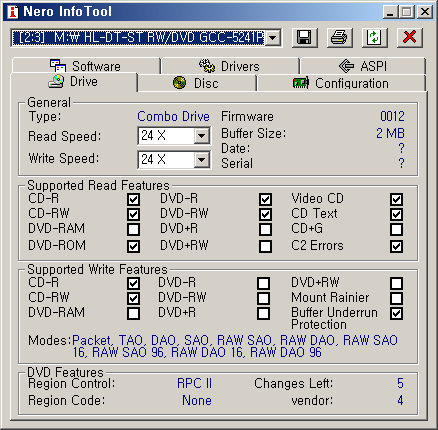This screenshot has height=430, width=438.
Task: Click the Region Code value None
Action: [197, 400]
